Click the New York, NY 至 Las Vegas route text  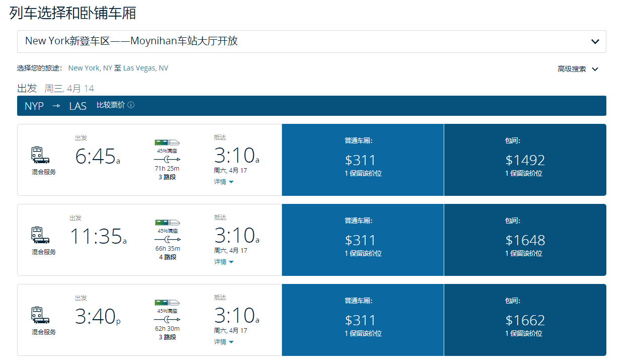point(118,68)
